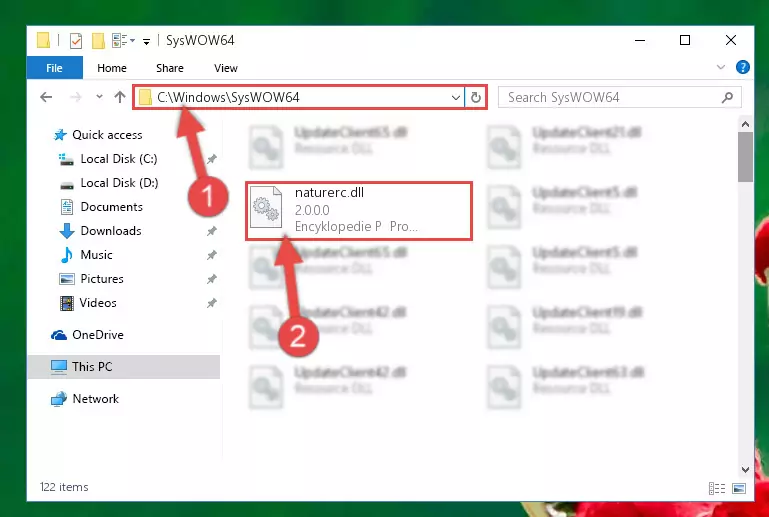Open the File tab
The width and height of the screenshot is (769, 517).
tap(54, 68)
